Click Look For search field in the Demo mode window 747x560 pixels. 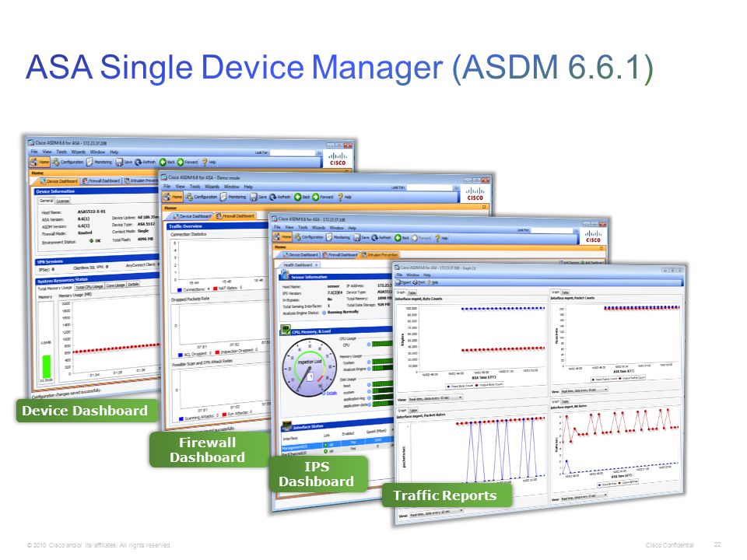tap(430, 187)
